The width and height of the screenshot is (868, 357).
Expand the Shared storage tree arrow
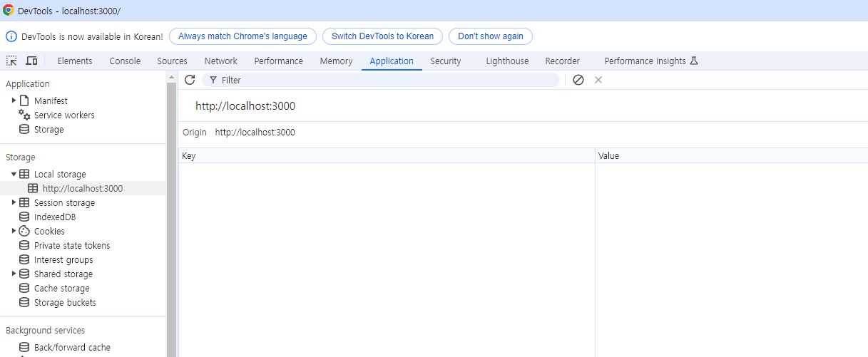[14, 274]
